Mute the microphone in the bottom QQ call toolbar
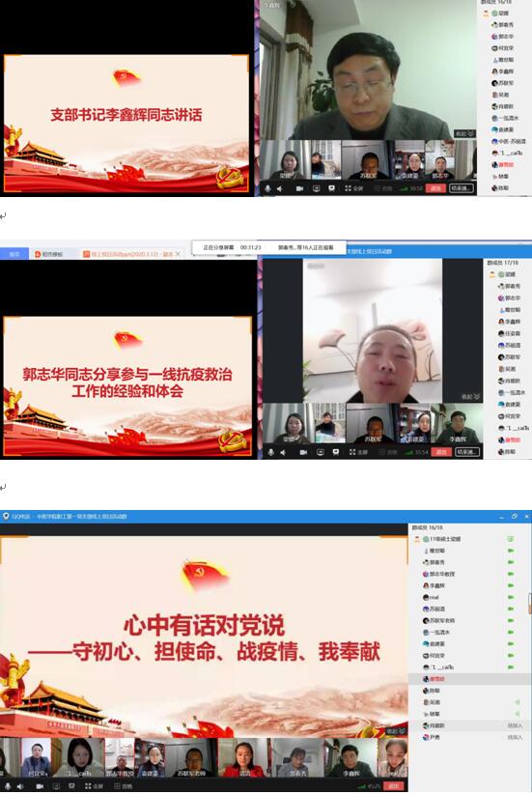Viewport: 532px width, 794px height. tap(7, 786)
